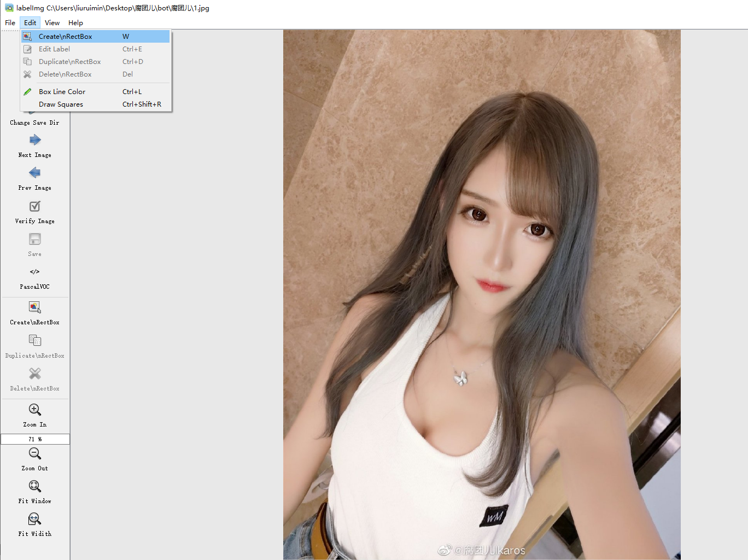Open the File menu
Image resolution: width=748 pixels, height=560 pixels.
coord(10,23)
